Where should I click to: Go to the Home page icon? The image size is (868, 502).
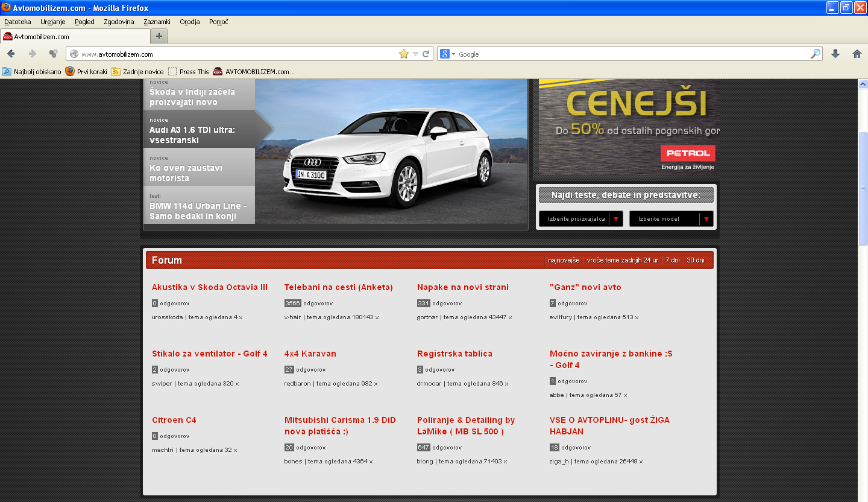coord(857,54)
